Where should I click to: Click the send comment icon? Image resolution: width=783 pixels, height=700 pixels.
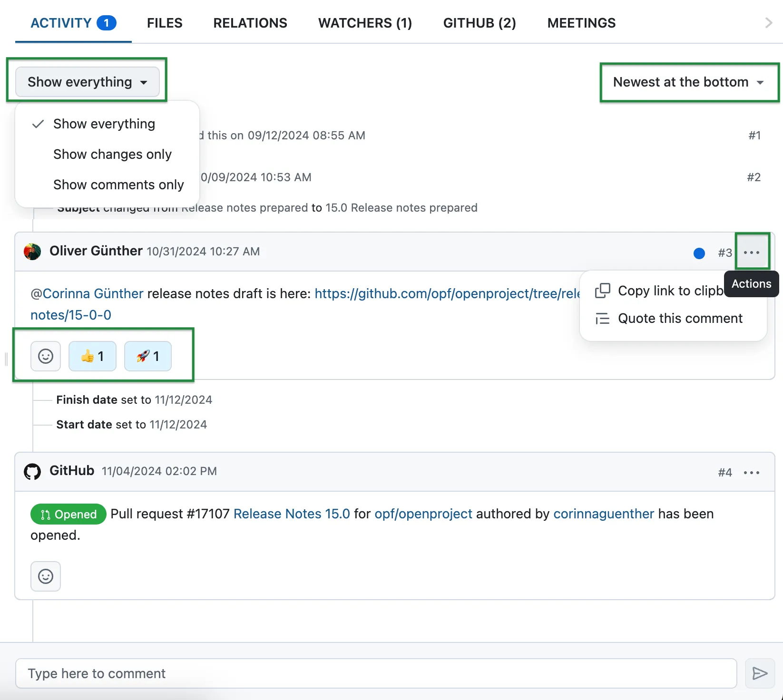[760, 673]
